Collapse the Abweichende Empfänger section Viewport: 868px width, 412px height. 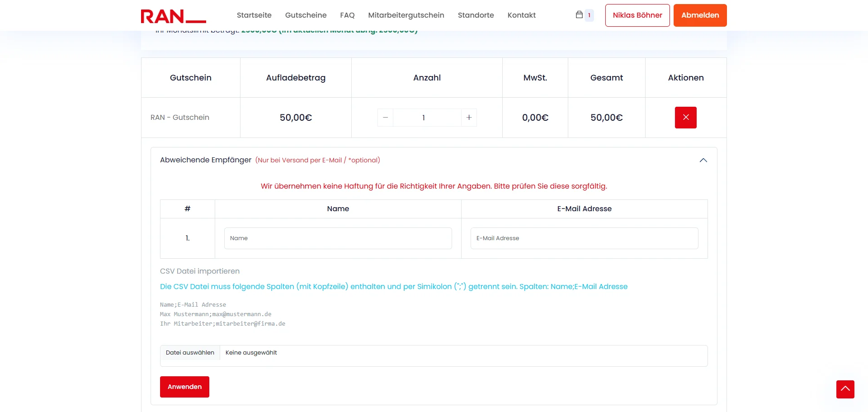[x=703, y=160]
